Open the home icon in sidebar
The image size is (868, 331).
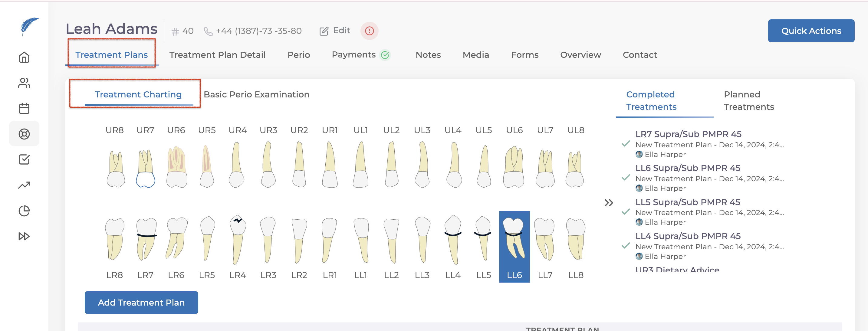click(x=24, y=57)
